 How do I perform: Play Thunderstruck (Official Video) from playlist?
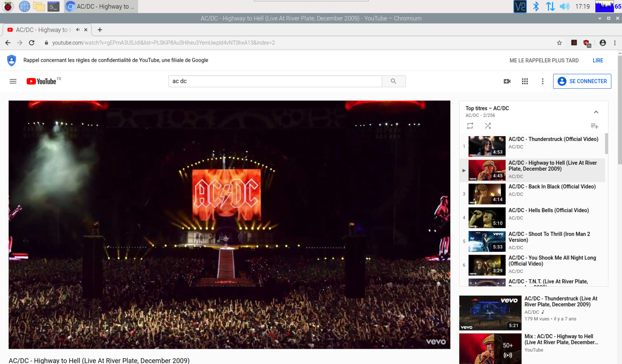553,139
